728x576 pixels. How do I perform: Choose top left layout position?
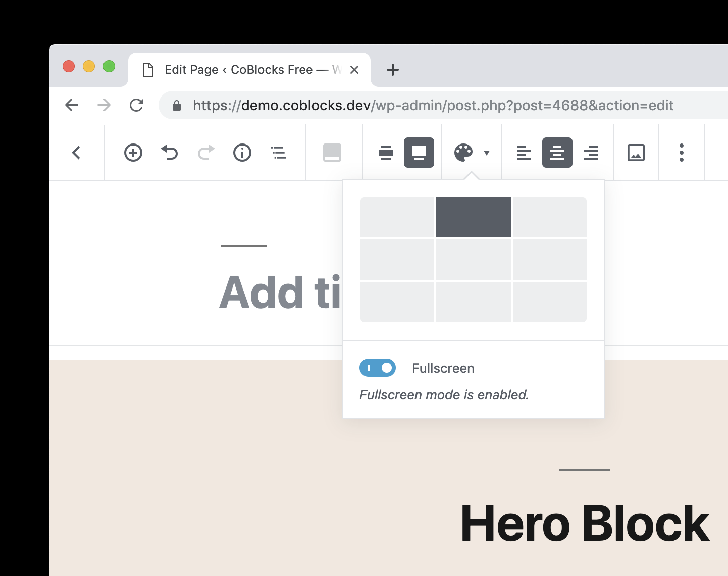coord(397,217)
